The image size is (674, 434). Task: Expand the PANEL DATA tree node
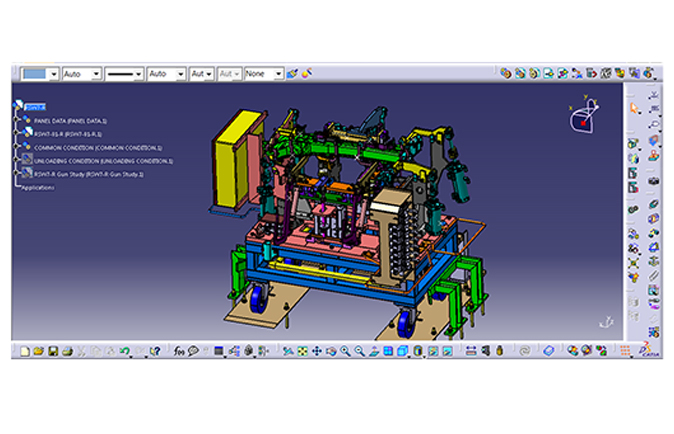click(16, 119)
